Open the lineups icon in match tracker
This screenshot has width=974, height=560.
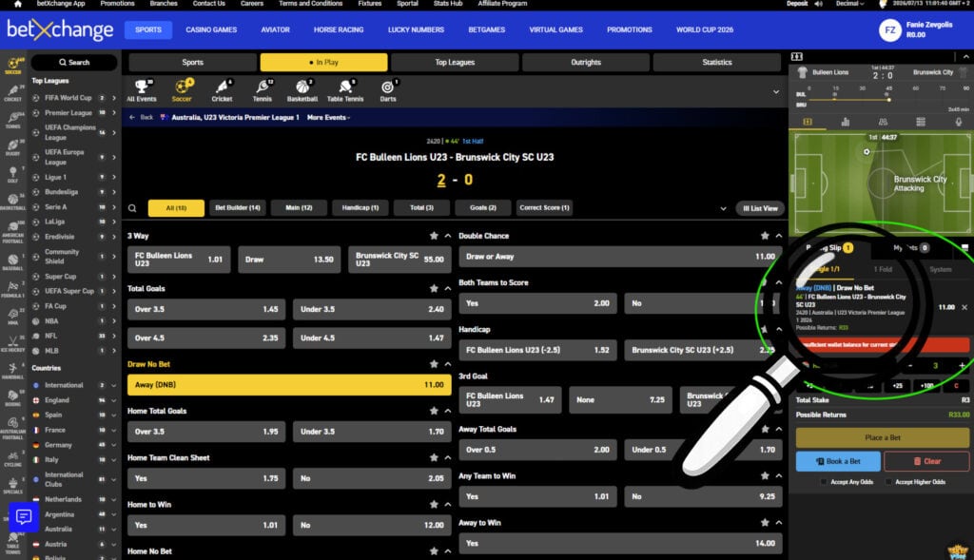coord(883,122)
